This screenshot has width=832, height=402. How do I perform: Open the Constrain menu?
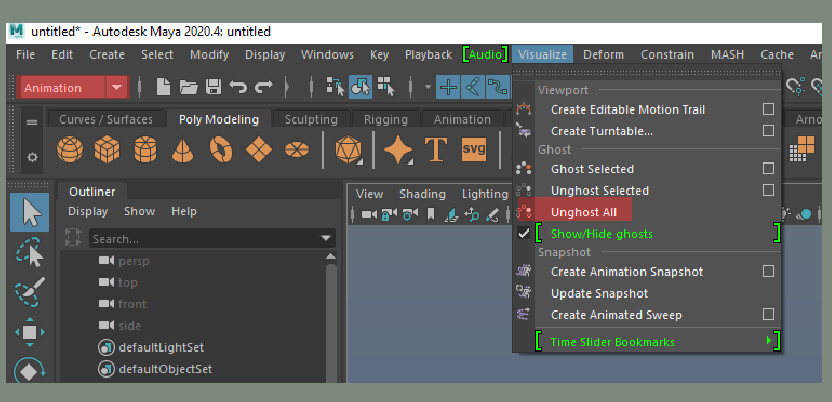point(667,55)
